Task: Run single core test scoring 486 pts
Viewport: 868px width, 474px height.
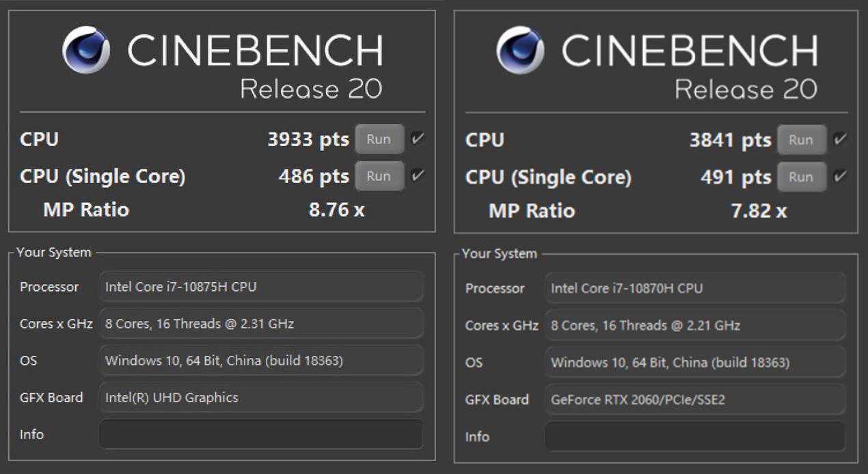Action: [x=379, y=176]
